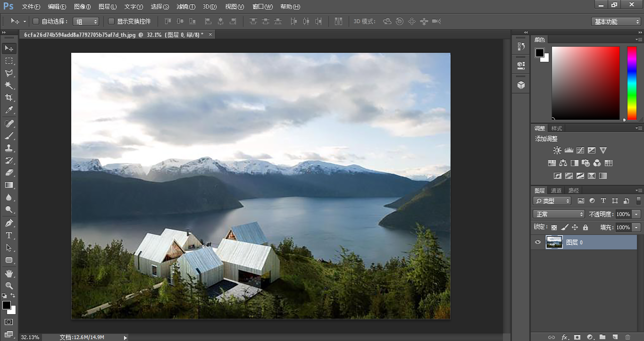The height and width of the screenshot is (341, 644).
Task: Select the Pen tool
Action: point(9,223)
